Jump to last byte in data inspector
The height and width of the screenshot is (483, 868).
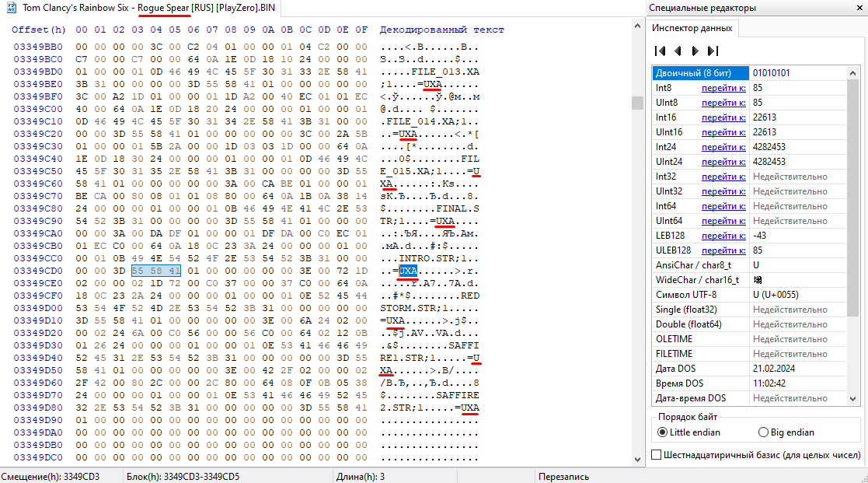[713, 51]
